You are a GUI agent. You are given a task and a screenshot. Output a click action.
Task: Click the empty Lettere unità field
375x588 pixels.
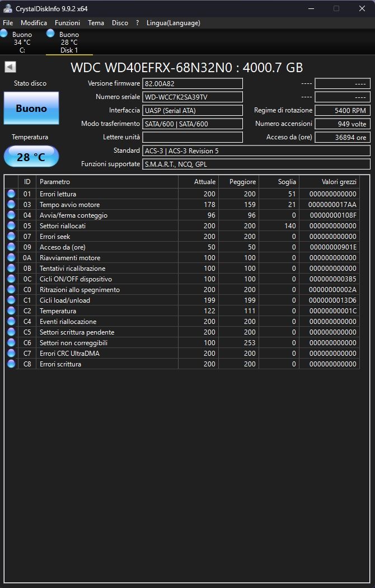[x=193, y=137]
